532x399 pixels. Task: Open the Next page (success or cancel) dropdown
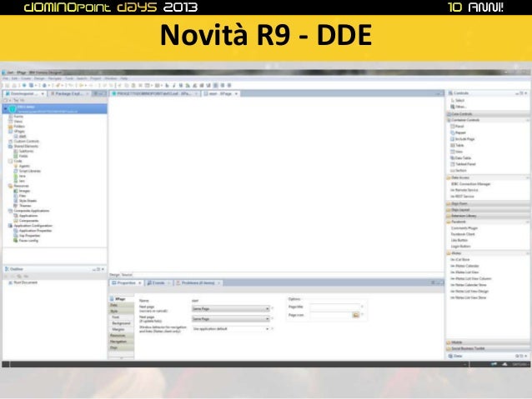coord(231,309)
